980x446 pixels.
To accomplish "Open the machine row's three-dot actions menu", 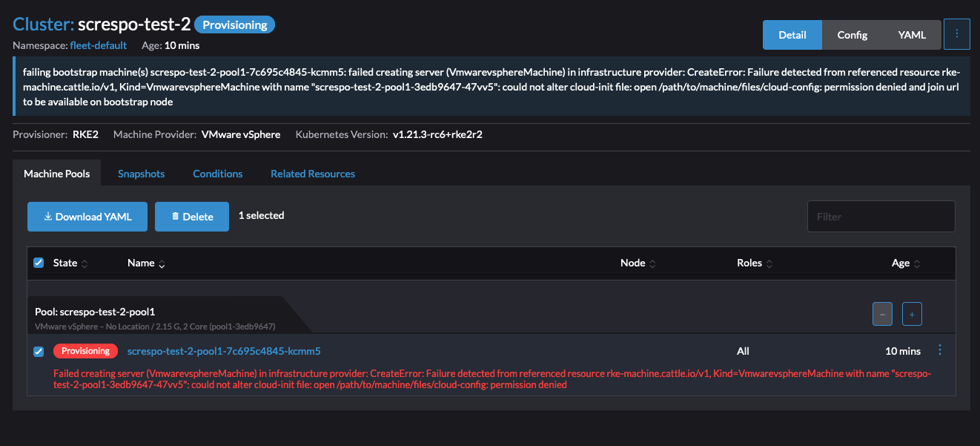I will pos(939,350).
